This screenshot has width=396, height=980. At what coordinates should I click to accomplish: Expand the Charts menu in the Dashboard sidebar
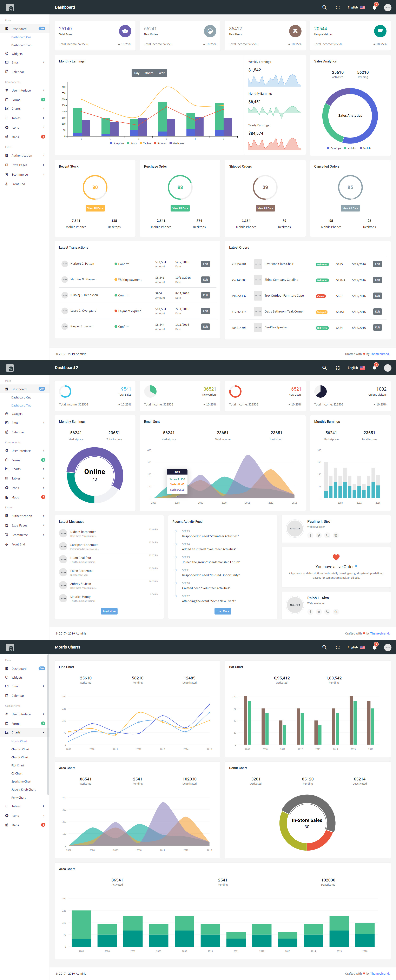click(25, 109)
